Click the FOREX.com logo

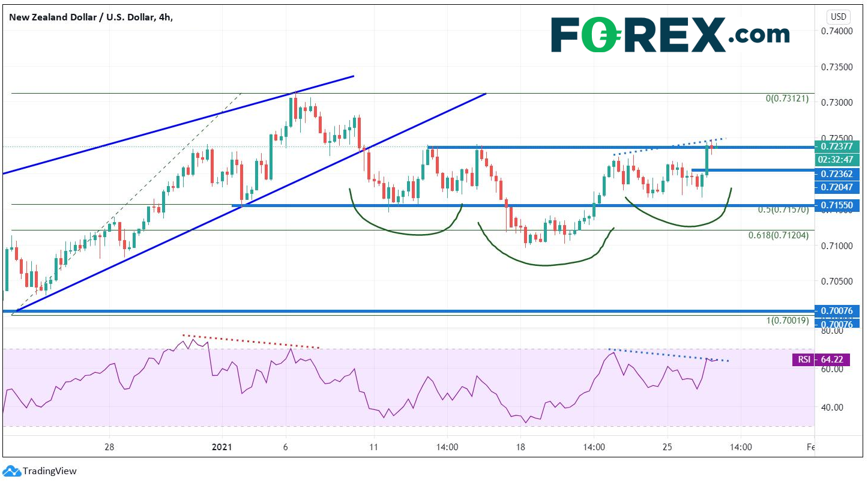click(669, 35)
